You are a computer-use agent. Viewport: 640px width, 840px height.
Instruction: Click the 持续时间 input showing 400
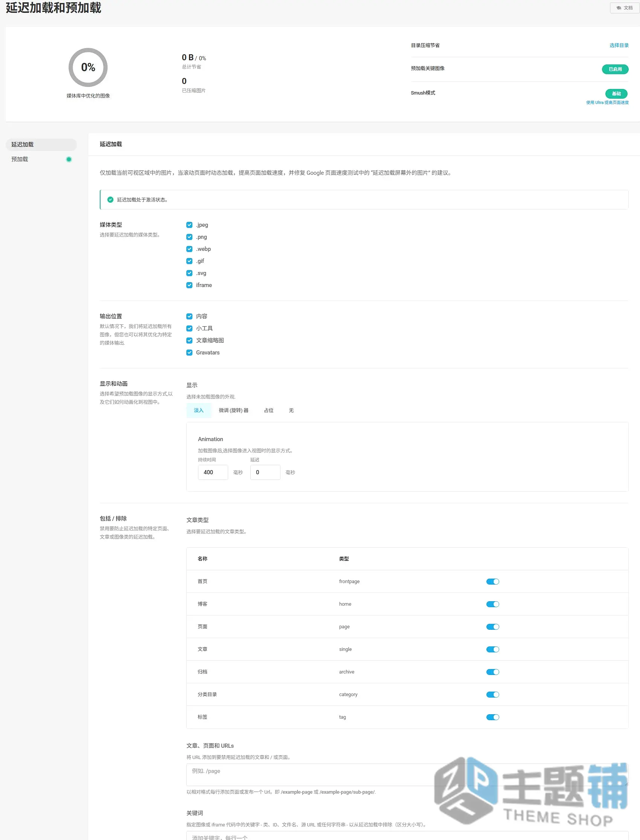(213, 472)
